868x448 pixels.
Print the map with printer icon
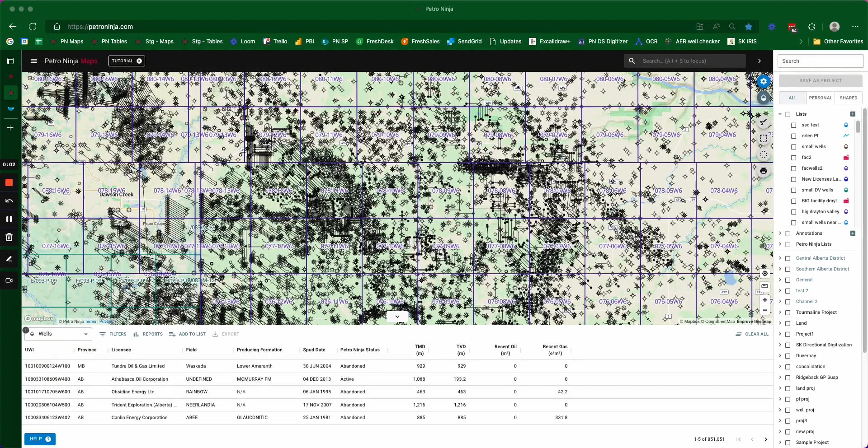(764, 171)
